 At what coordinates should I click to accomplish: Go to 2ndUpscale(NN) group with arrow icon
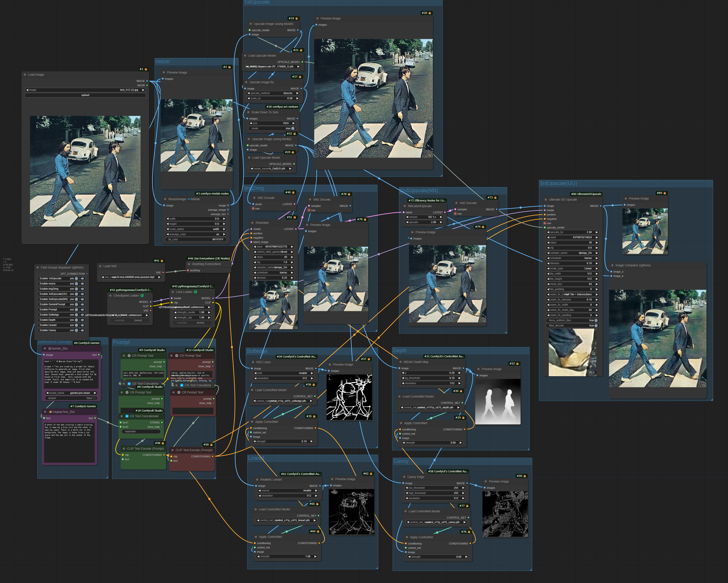pos(82,299)
